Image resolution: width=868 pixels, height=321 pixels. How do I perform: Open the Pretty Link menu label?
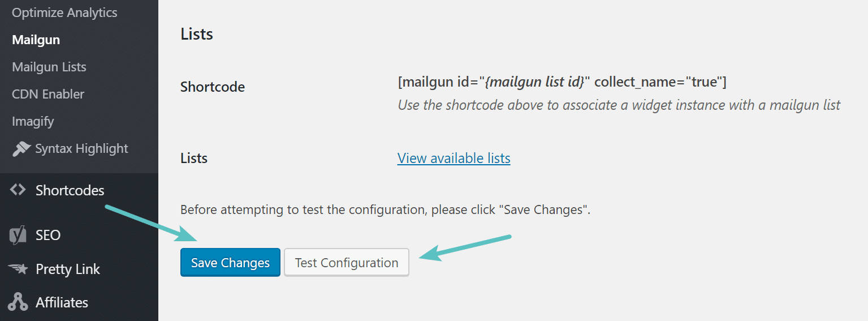pyautogui.click(x=68, y=269)
